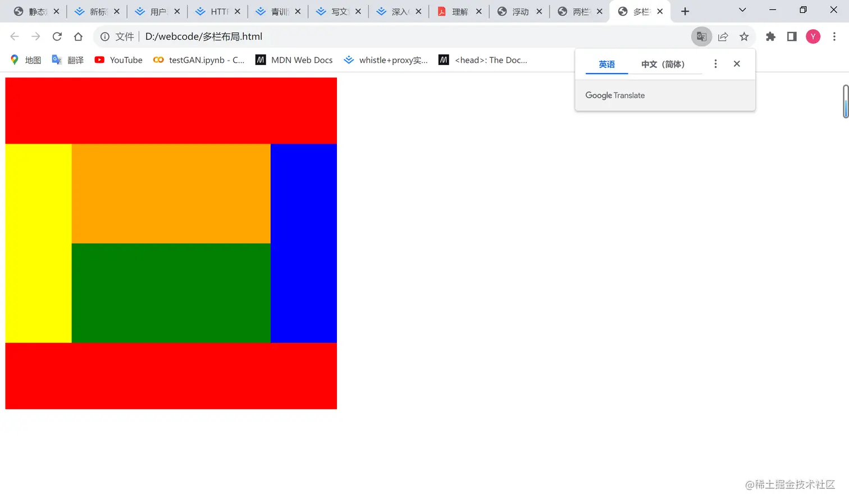Open the testGAN.ipynb Colab bookmark
The width and height of the screenshot is (849, 504).
199,60
